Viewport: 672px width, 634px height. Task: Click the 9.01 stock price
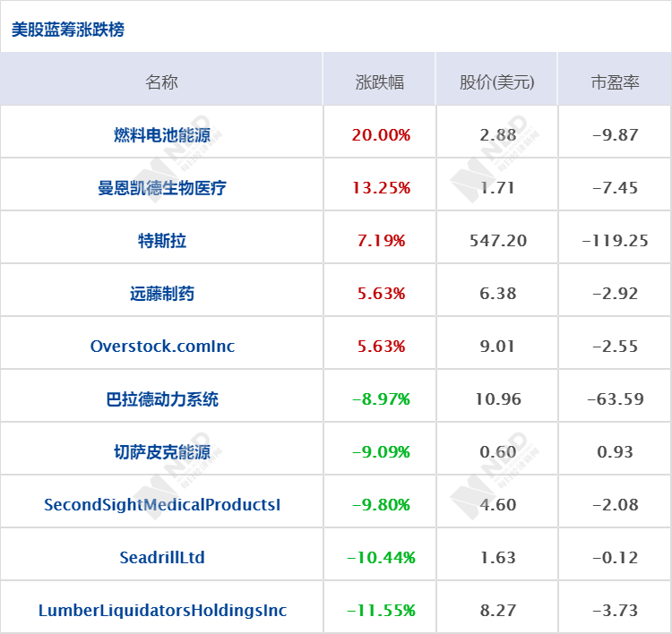tap(497, 347)
